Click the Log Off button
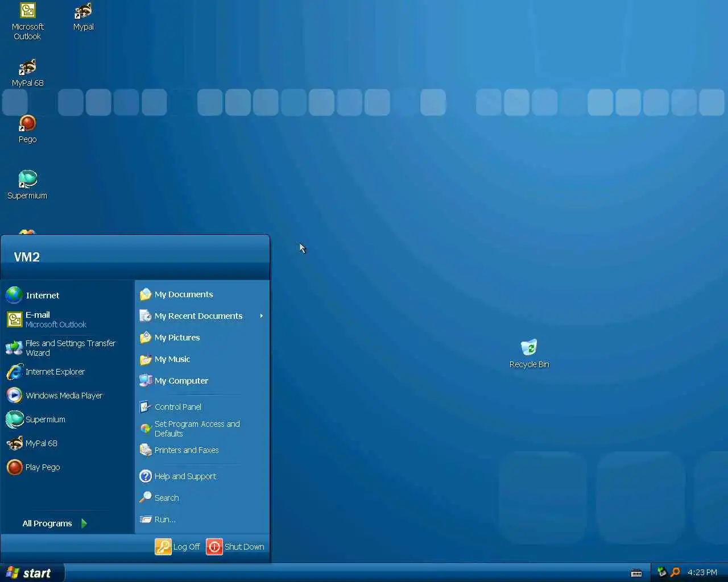 177,547
